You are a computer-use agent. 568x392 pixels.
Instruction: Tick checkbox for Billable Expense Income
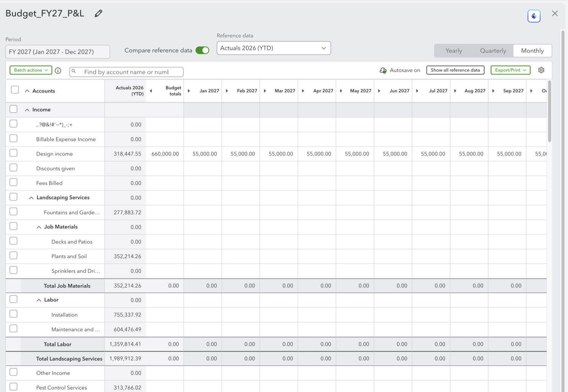pyautogui.click(x=14, y=138)
